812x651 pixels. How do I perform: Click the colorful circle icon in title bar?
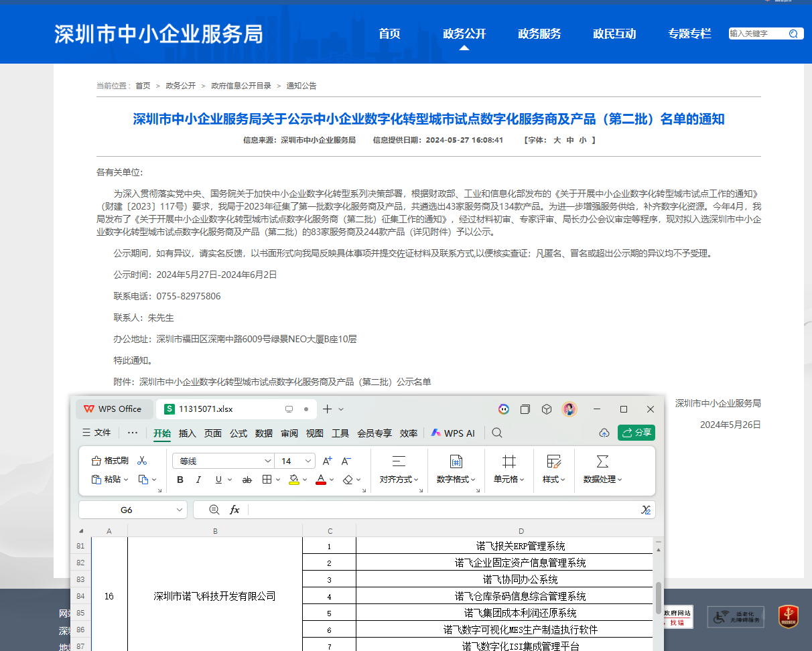click(504, 409)
